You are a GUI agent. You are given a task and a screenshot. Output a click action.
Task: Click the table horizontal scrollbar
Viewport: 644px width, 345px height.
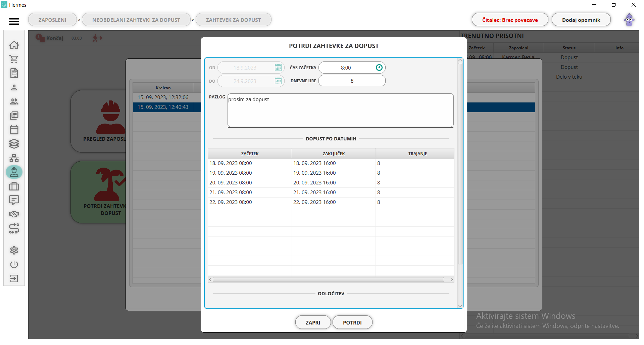click(328, 279)
